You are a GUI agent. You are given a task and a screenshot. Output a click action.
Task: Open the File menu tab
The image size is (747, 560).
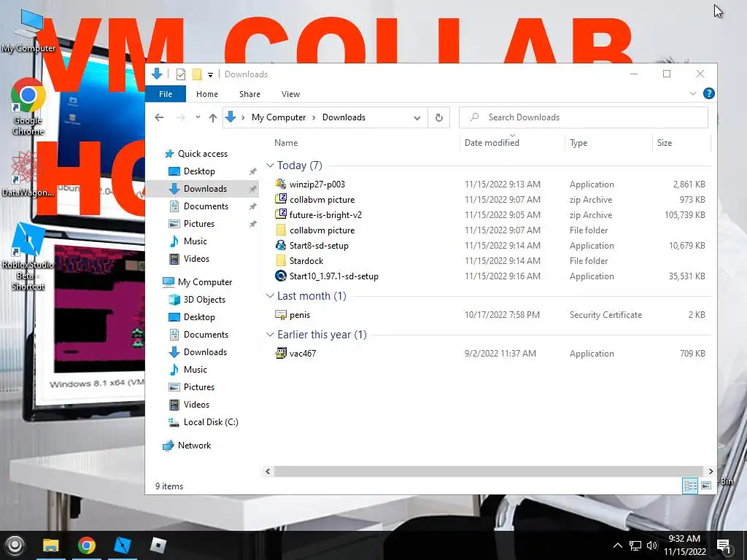[x=166, y=94]
